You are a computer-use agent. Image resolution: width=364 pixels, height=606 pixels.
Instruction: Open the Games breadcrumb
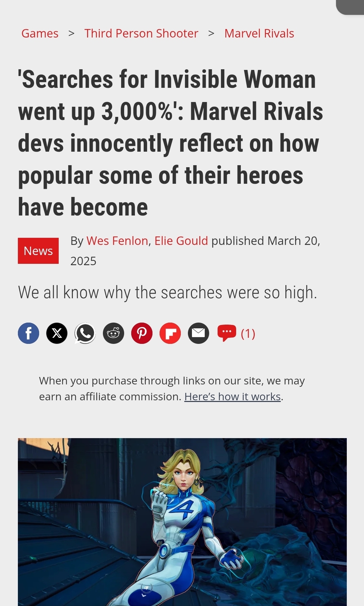(40, 33)
